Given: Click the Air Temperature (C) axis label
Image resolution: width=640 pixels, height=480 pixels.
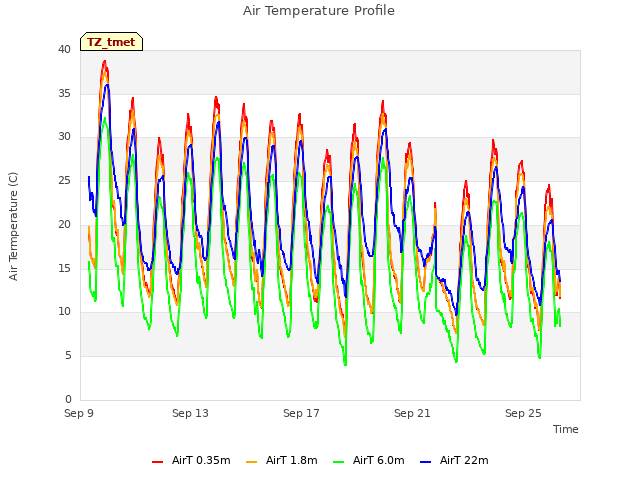Looking at the screenshot, I should click(13, 226).
